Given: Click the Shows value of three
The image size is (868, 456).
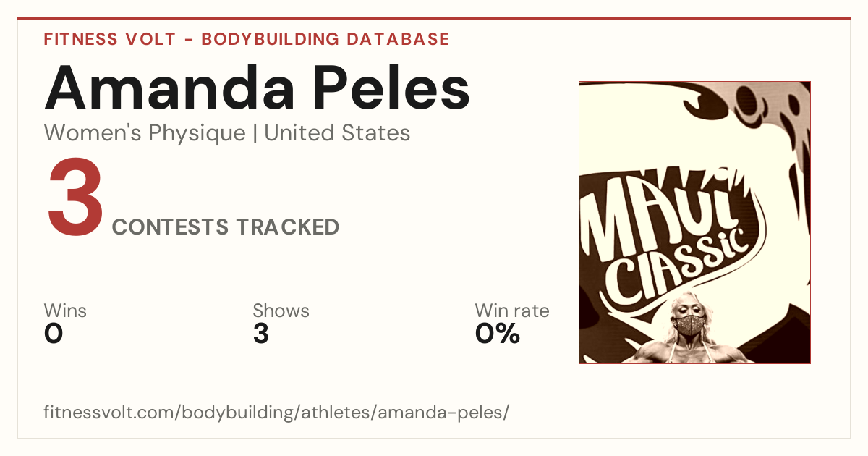Looking at the screenshot, I should [260, 334].
